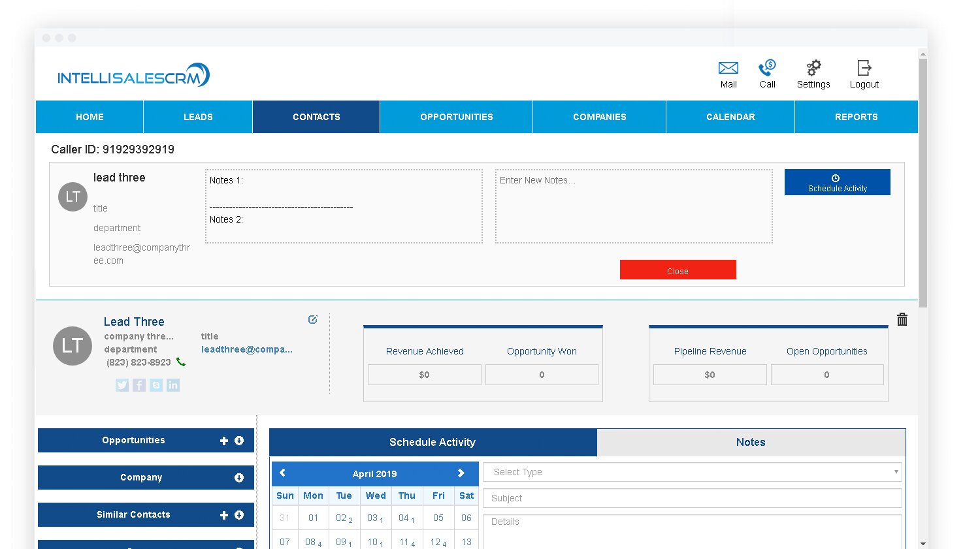Open the Select Type dropdown
Image resolution: width=980 pixels, height=549 pixels.
click(x=692, y=472)
